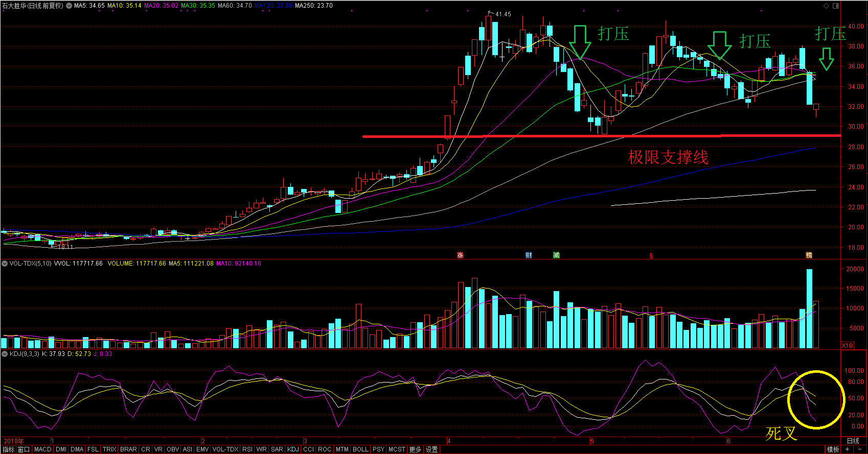Click the volume MA5: 111221.08 readout

(x=191, y=264)
